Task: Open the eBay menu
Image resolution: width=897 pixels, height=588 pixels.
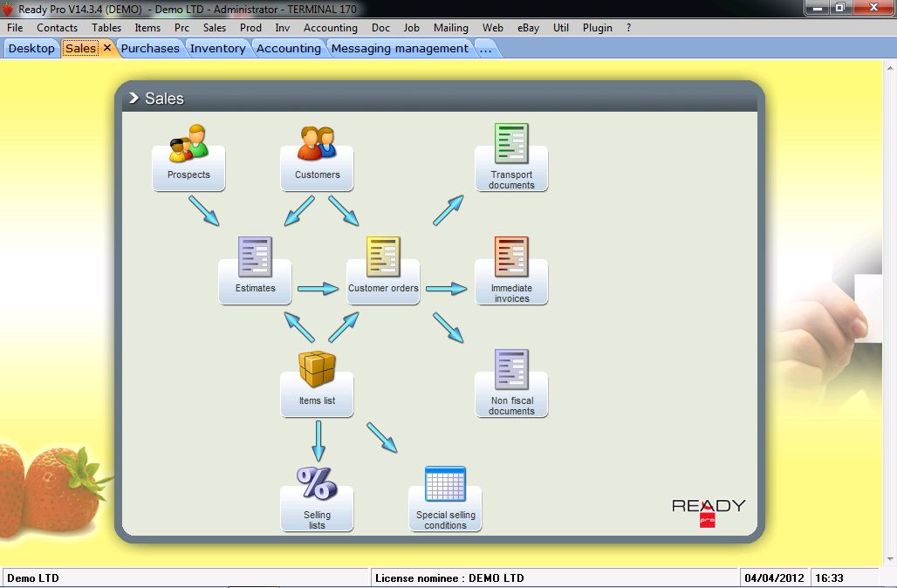Action: tap(528, 28)
